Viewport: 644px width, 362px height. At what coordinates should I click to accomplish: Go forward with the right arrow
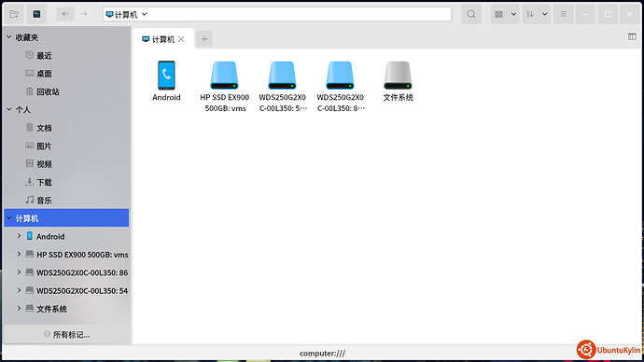[84, 14]
